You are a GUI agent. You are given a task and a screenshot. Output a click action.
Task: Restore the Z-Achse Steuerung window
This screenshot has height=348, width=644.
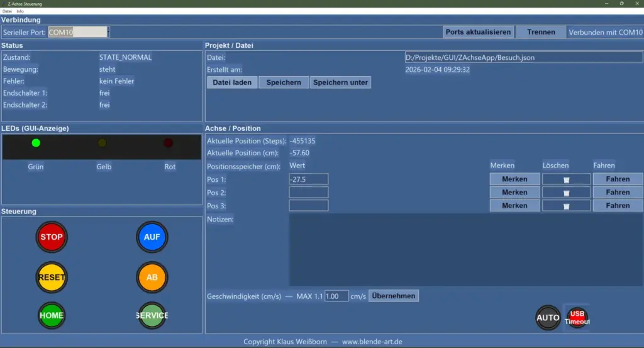[622, 4]
